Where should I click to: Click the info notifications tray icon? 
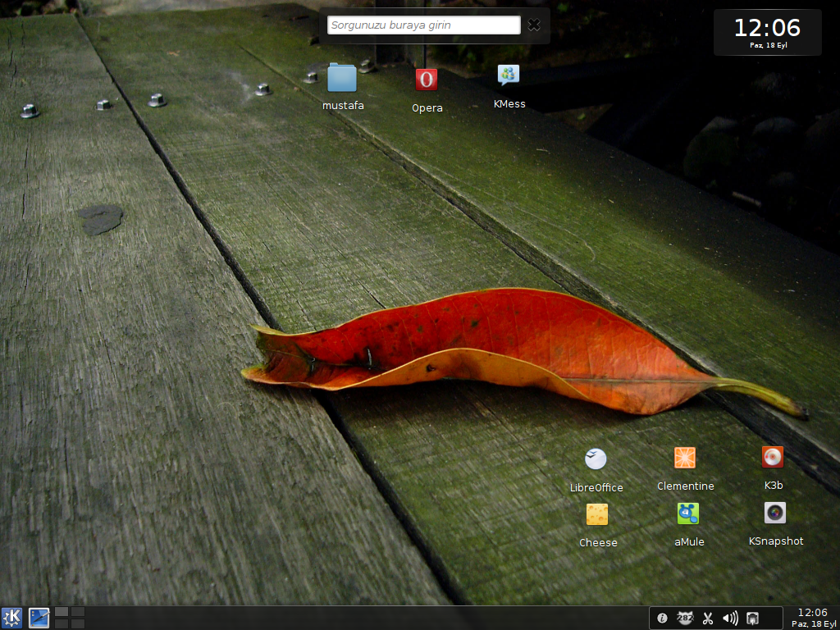[662, 619]
